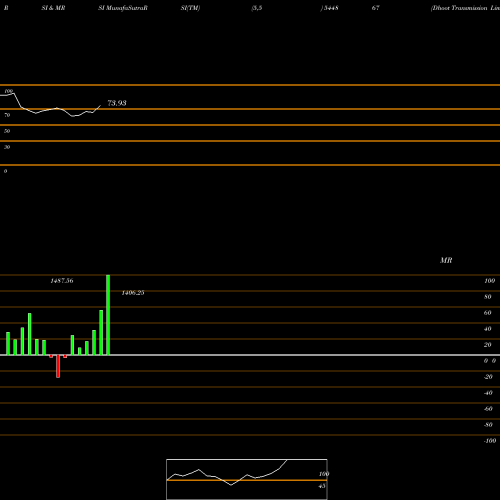The image size is (500, 500).
Task: Click the white zero baseline of histogram
Action: (250, 355)
